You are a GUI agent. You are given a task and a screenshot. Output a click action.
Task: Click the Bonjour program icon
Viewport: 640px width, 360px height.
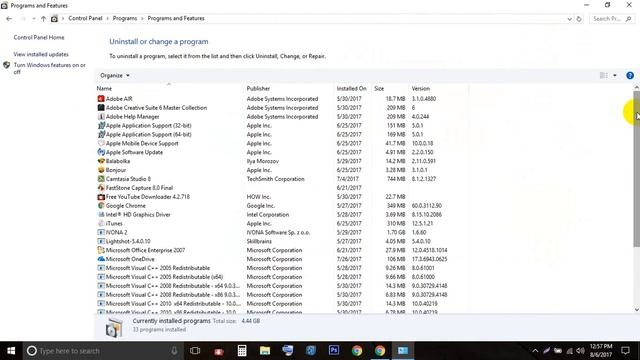[x=101, y=170]
